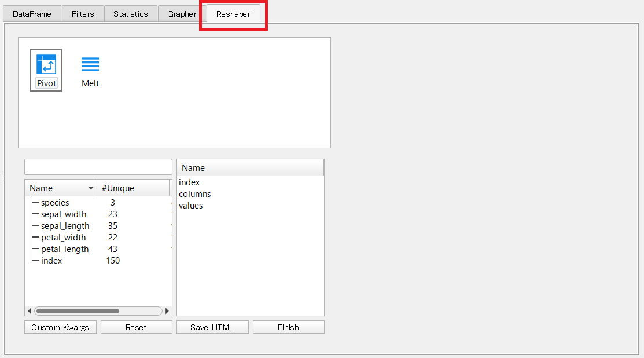Select the sepal_width column item
Image resolution: width=644 pixels, height=358 pixels.
coord(64,214)
